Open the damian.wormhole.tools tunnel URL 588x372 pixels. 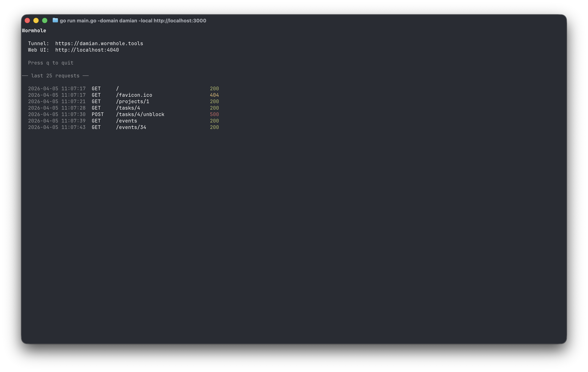tap(99, 43)
